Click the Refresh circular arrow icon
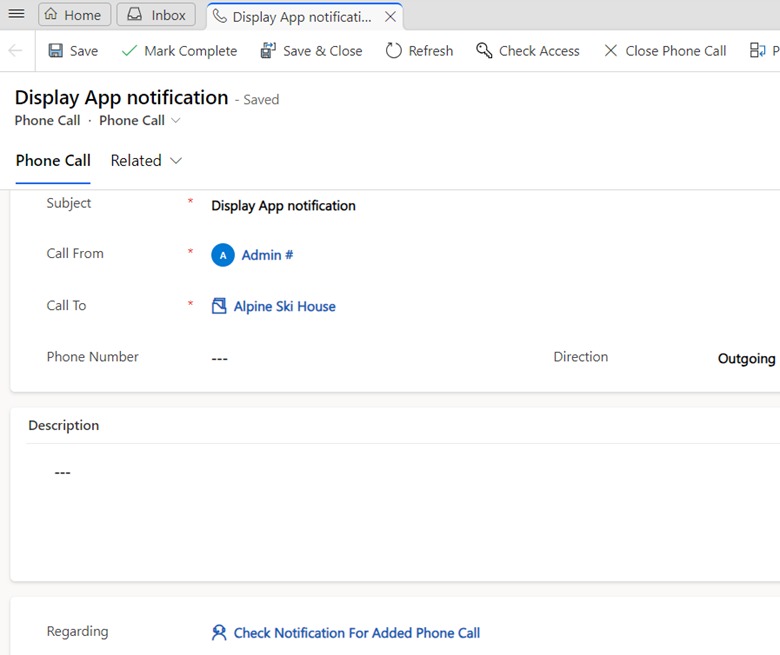The height and width of the screenshot is (655, 780). pyautogui.click(x=393, y=51)
